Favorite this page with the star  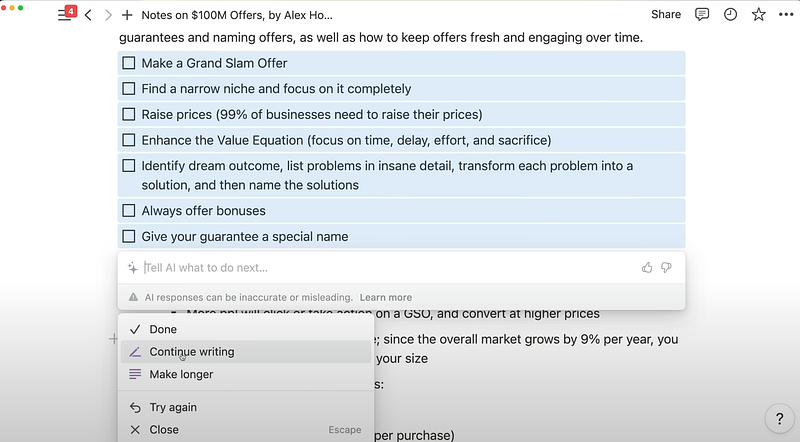pyautogui.click(x=758, y=15)
